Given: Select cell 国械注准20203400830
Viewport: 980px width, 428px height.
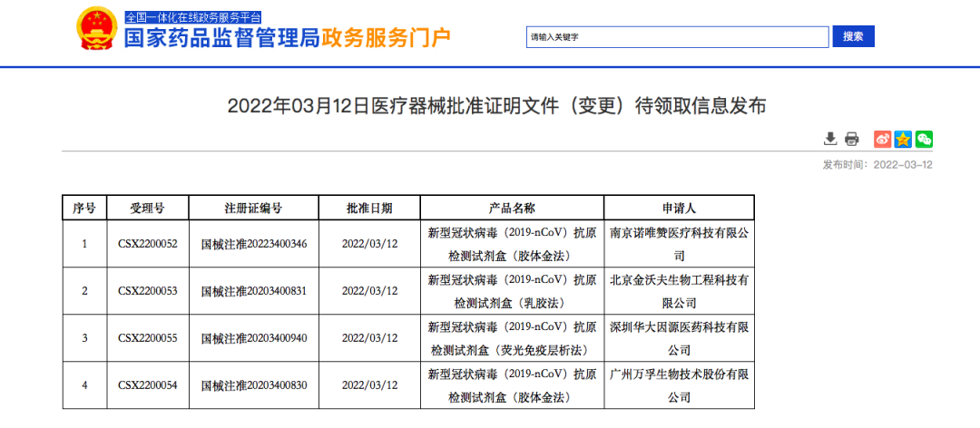Looking at the screenshot, I should pyautogui.click(x=253, y=385).
